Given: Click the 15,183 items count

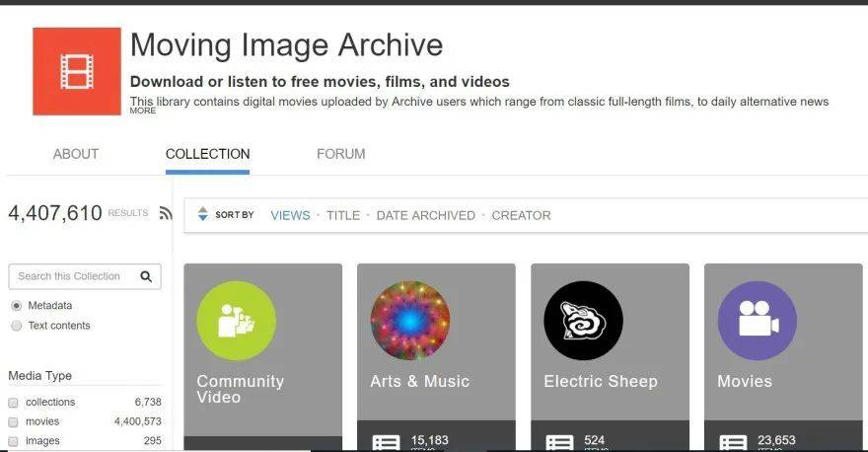Looking at the screenshot, I should [430, 440].
